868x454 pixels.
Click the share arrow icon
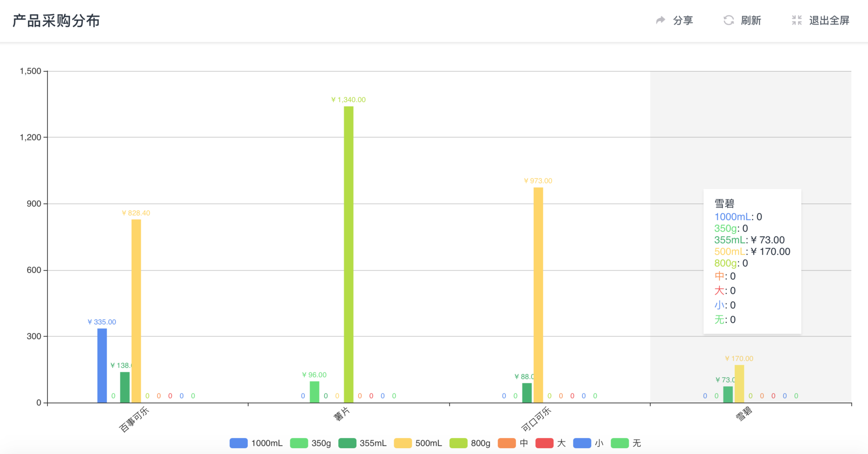click(x=660, y=20)
